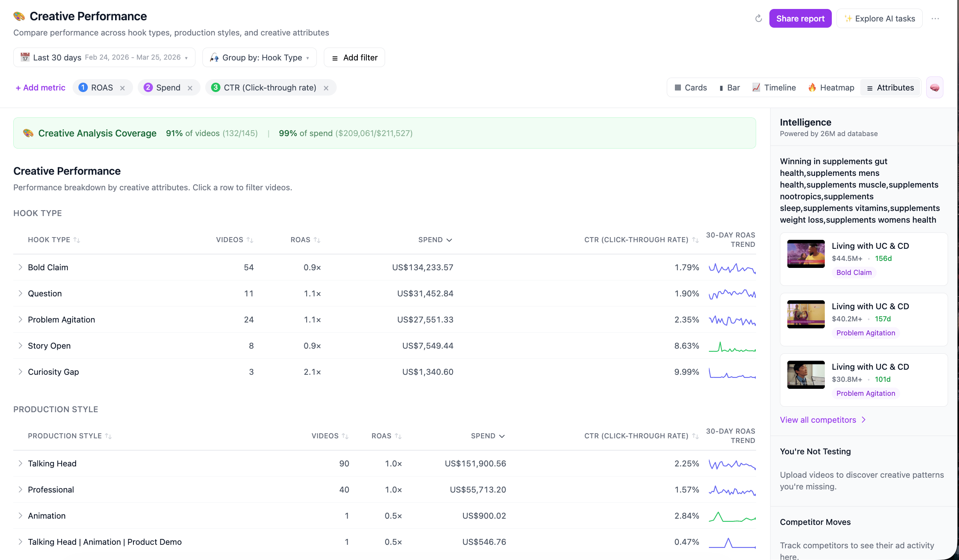Switch to the Heatmap view
The height and width of the screenshot is (560, 959).
click(831, 87)
